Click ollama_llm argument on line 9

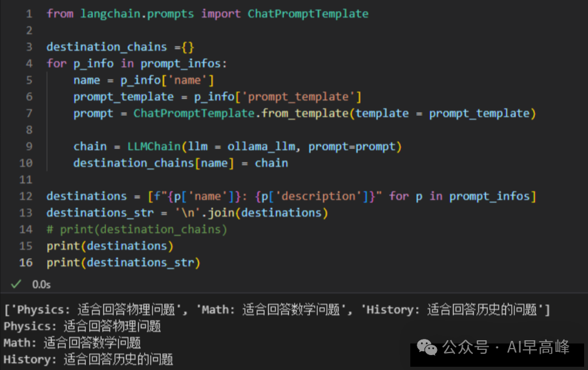[x=261, y=146]
